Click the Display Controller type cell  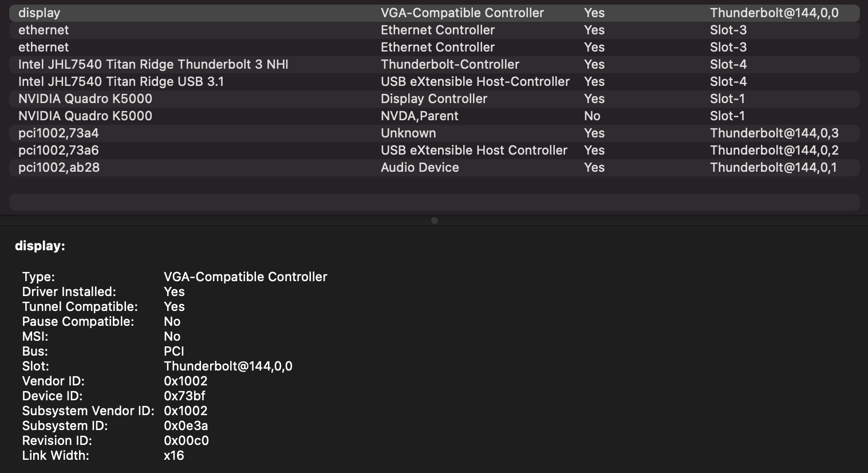pos(433,99)
